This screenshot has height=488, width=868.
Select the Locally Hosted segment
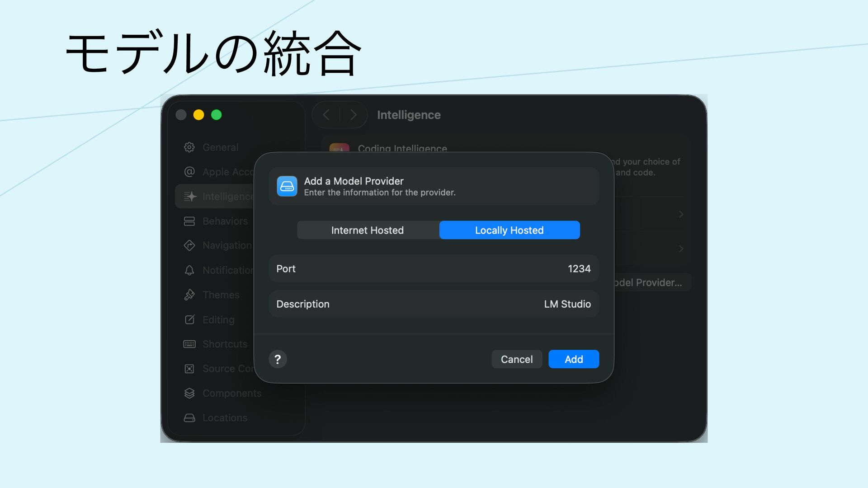(x=509, y=230)
